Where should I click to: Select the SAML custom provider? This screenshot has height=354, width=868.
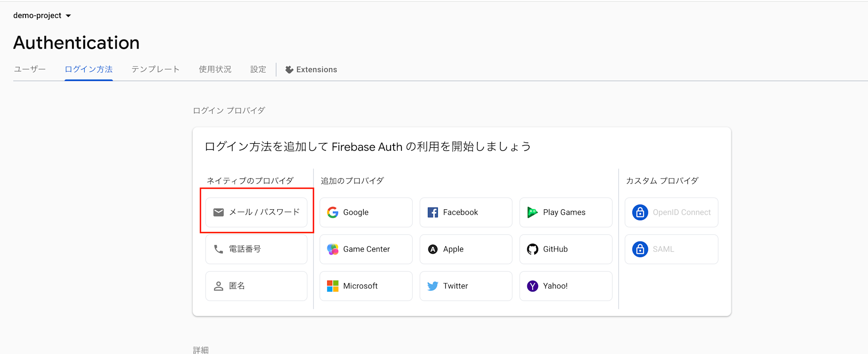pos(671,249)
